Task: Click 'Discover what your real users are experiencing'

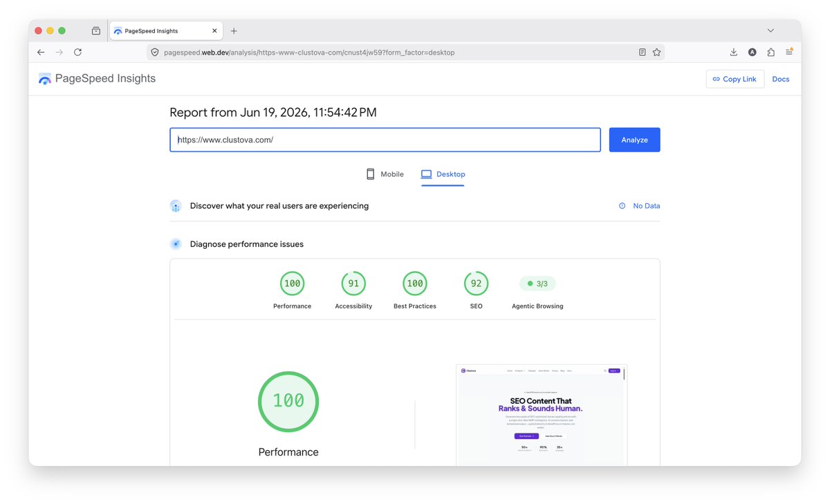Action: pos(279,206)
